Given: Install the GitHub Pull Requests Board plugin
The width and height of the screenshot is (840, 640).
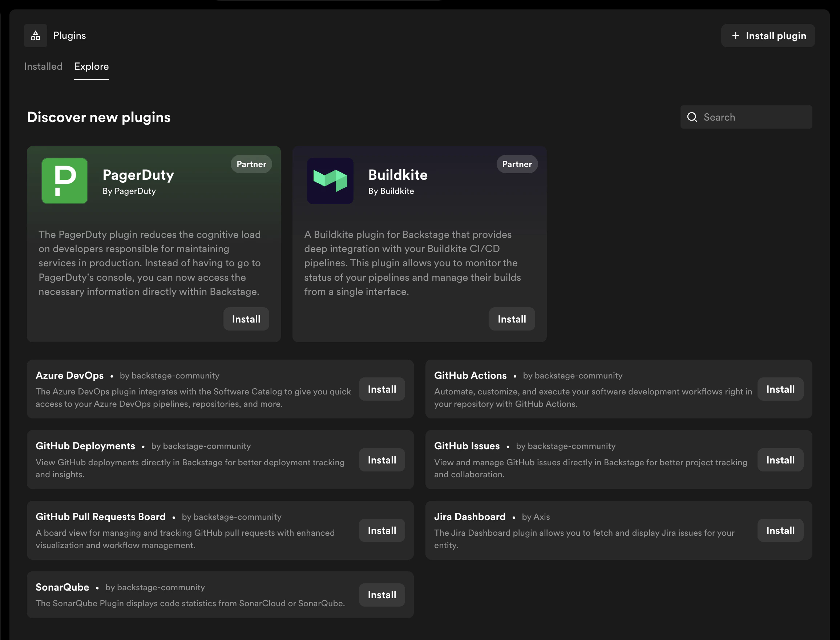Looking at the screenshot, I should pyautogui.click(x=382, y=530).
